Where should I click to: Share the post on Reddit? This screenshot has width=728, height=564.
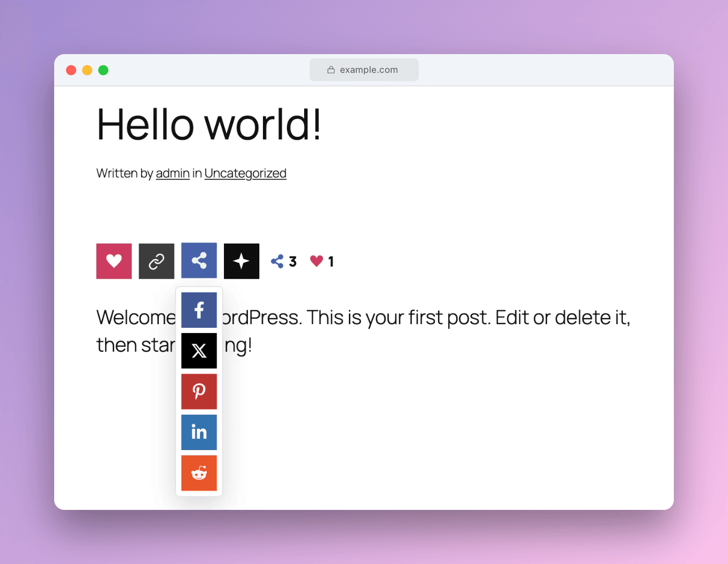[x=199, y=473]
